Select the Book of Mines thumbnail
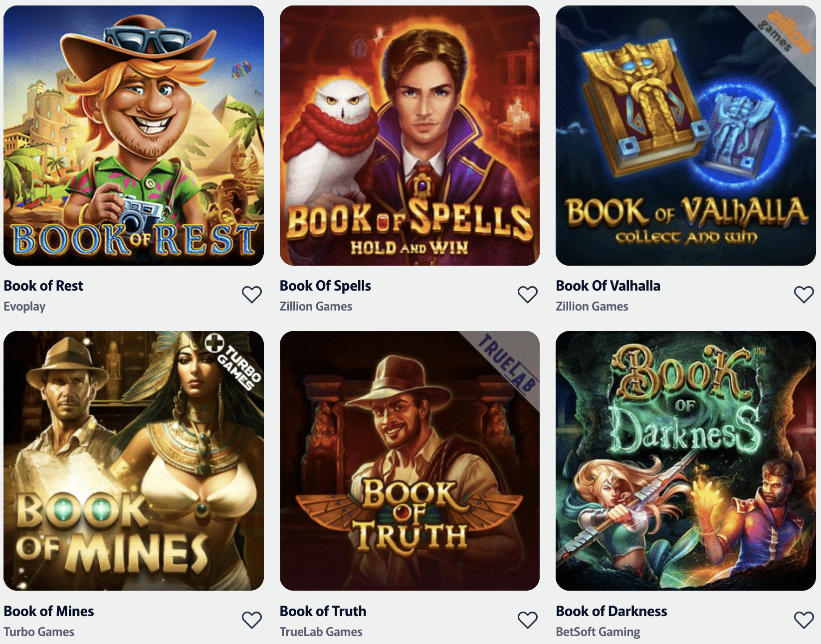821x644 pixels. (134, 461)
